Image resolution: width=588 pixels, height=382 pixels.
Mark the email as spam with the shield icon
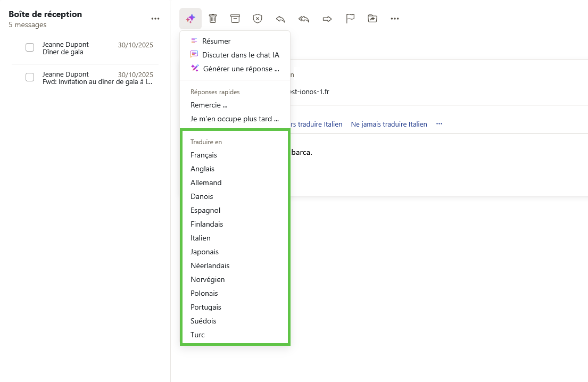258,19
